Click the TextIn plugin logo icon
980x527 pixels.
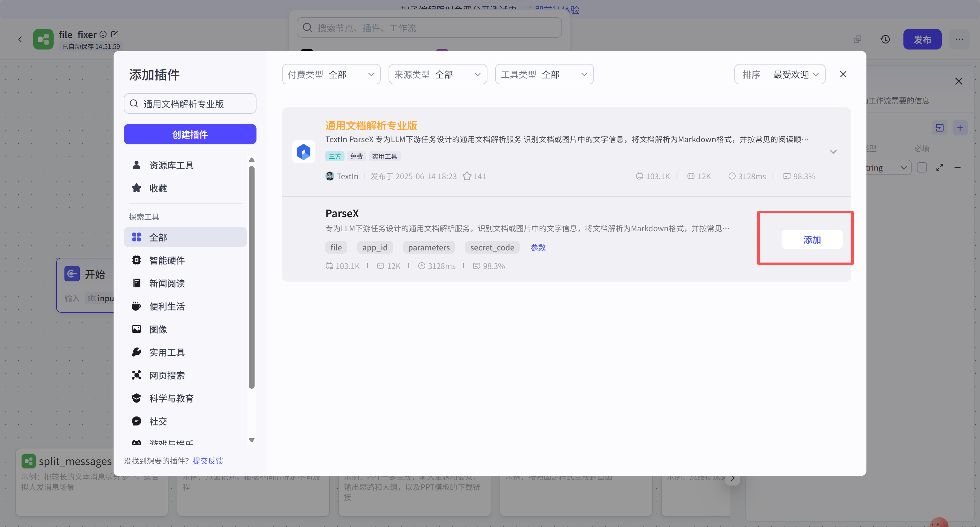pyautogui.click(x=303, y=152)
